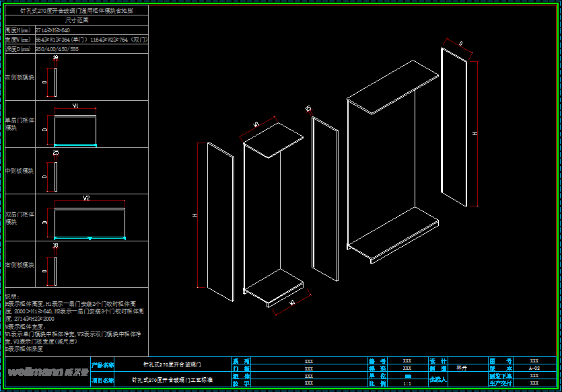Viewport: 562px width, 392px height.
Task: Click the 批准人 label in title block
Action: pyautogui.click(x=437, y=380)
